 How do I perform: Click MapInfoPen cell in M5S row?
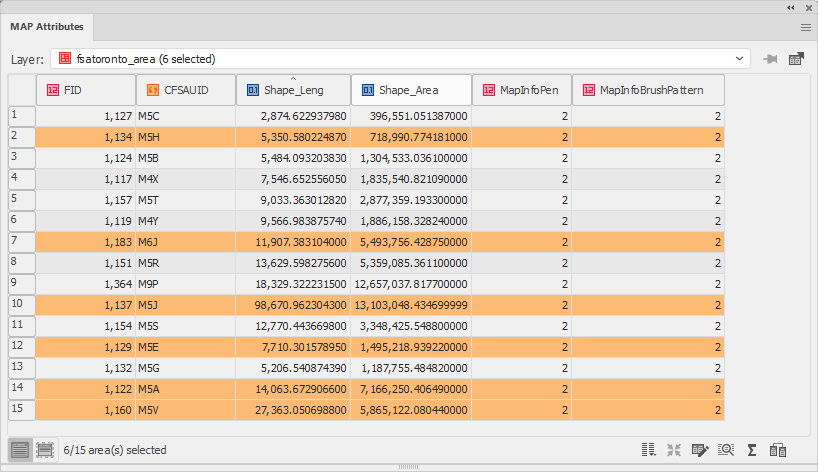click(522, 326)
